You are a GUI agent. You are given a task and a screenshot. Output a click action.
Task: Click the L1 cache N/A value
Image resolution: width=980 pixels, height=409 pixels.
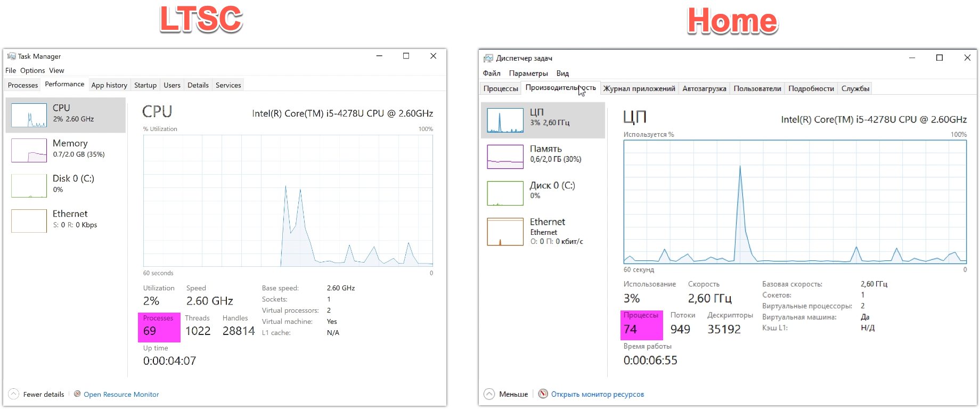click(333, 333)
